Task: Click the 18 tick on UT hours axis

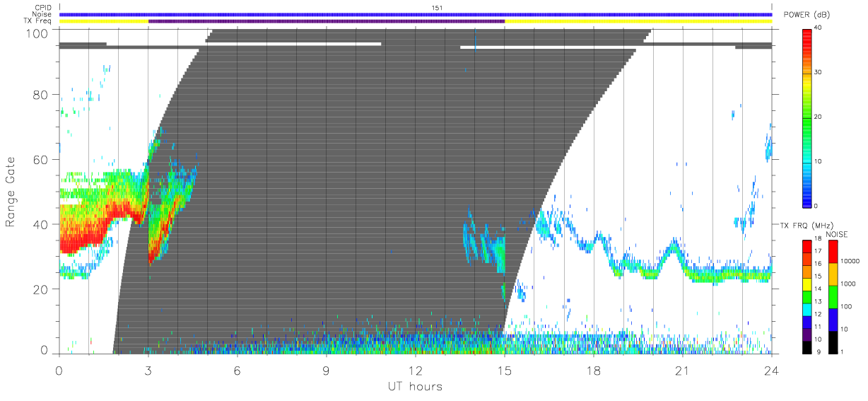Action: pyautogui.click(x=594, y=369)
